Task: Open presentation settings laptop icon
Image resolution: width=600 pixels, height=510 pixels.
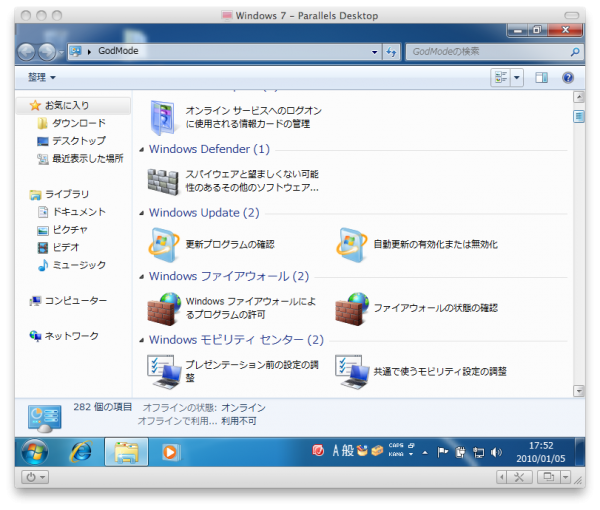Action: [165, 372]
